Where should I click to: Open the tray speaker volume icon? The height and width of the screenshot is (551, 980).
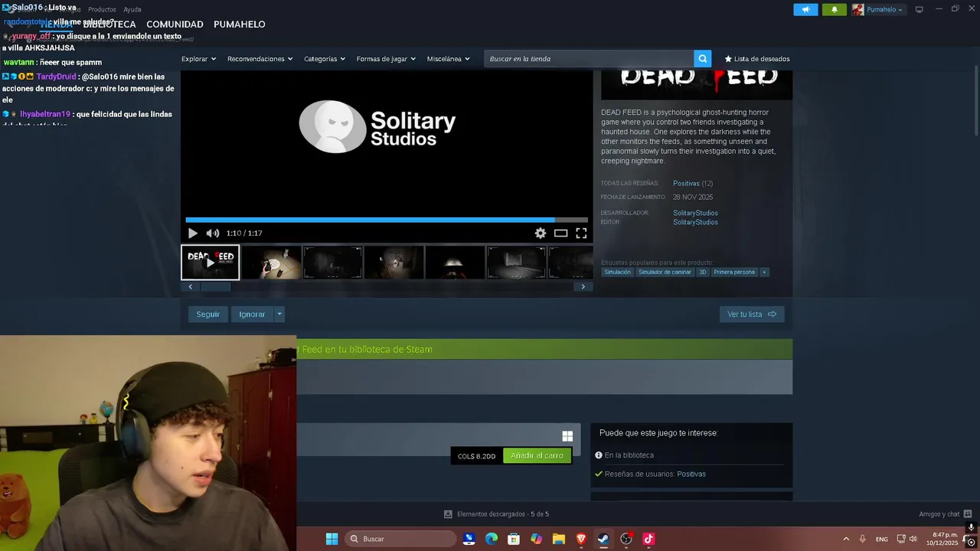913,539
